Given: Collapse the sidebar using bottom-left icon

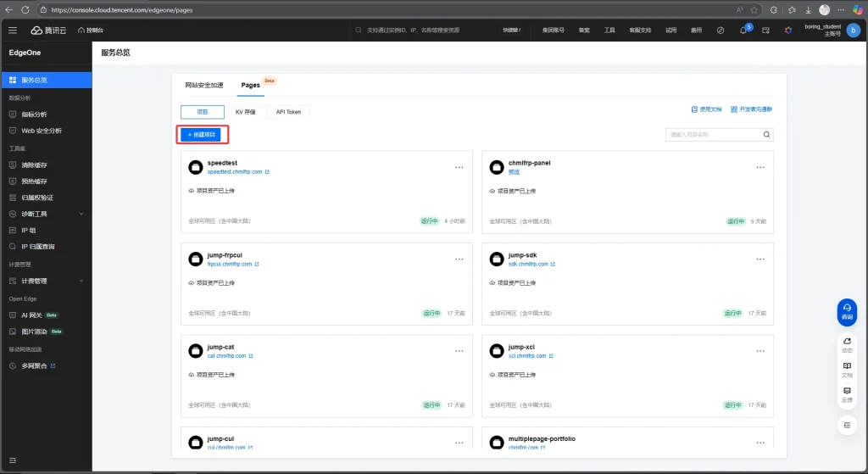Looking at the screenshot, I should pyautogui.click(x=13, y=460).
